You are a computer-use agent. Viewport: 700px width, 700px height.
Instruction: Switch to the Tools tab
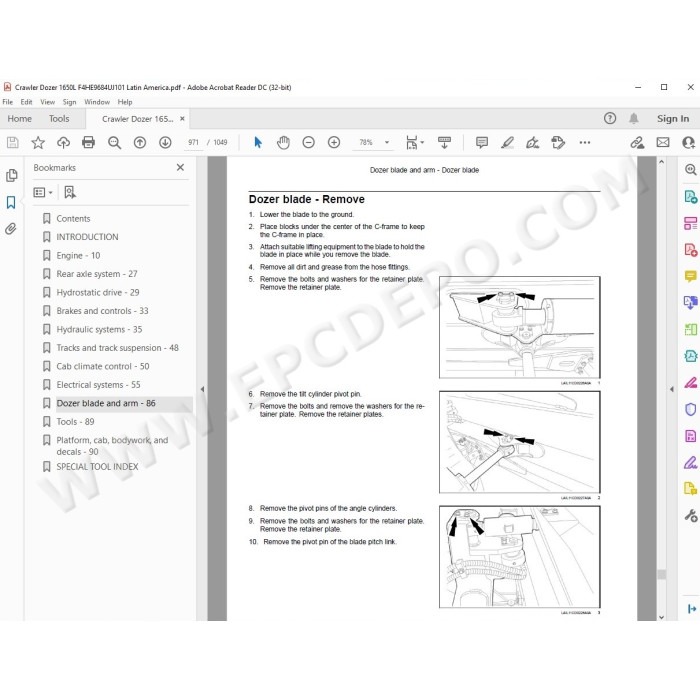click(59, 119)
